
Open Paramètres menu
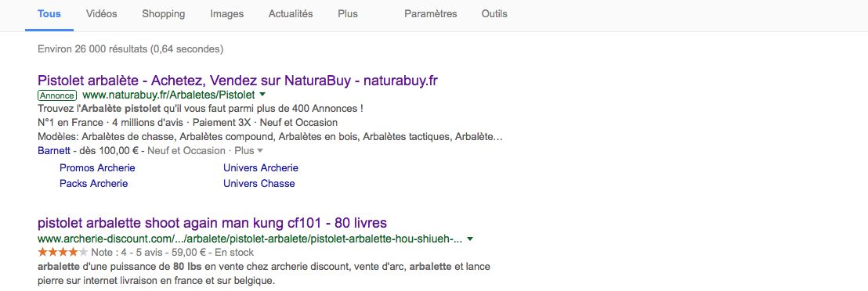click(431, 14)
